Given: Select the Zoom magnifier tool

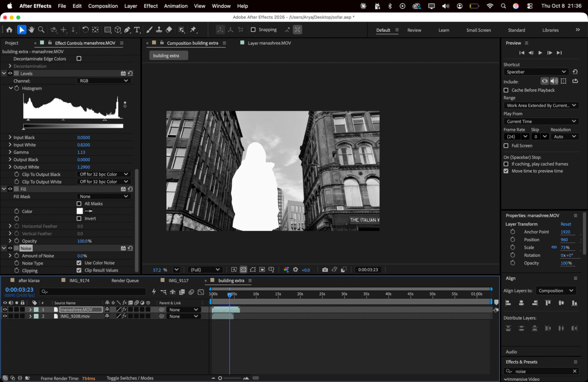Looking at the screenshot, I should 41,29.
